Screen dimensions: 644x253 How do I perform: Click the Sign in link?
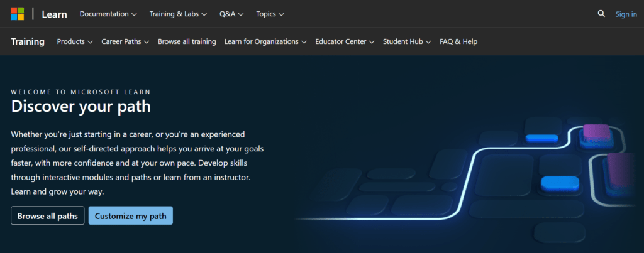(x=626, y=14)
